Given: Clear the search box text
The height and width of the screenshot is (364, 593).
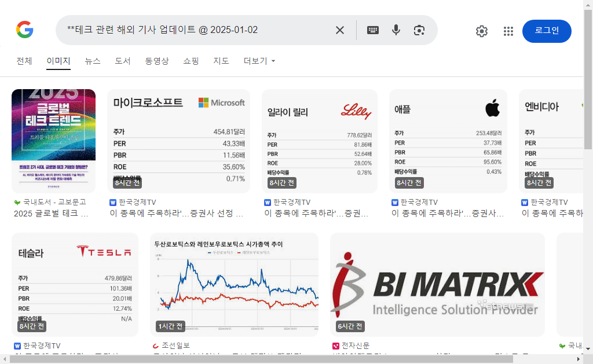Looking at the screenshot, I should coord(339,30).
